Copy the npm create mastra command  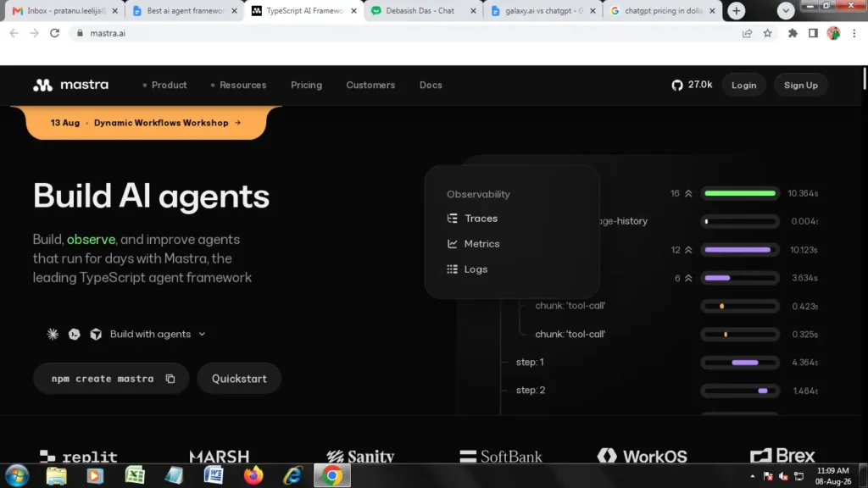[x=170, y=379]
